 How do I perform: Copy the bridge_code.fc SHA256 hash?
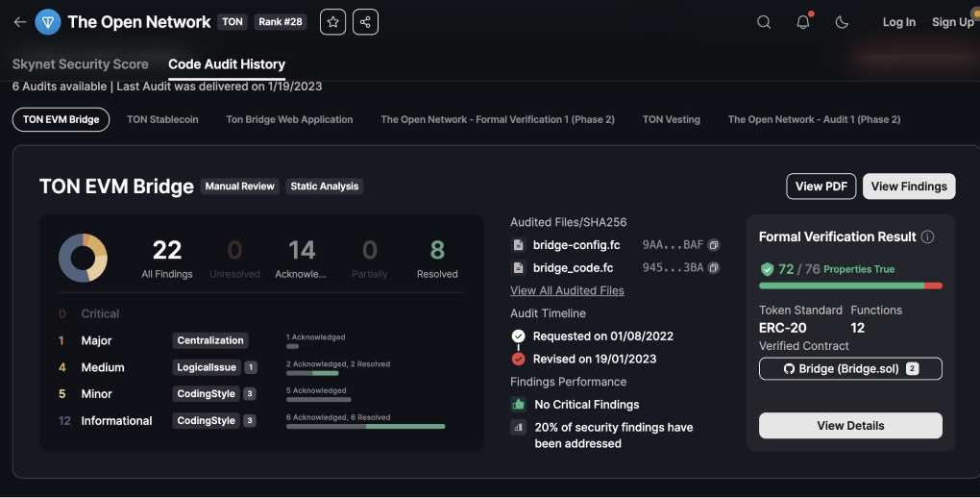(x=714, y=268)
